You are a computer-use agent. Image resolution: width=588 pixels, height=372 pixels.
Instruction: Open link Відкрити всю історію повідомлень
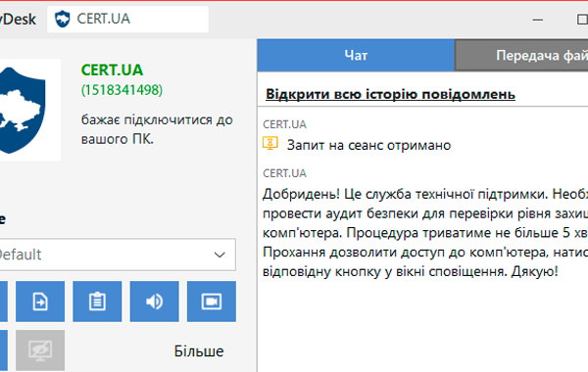390,94
